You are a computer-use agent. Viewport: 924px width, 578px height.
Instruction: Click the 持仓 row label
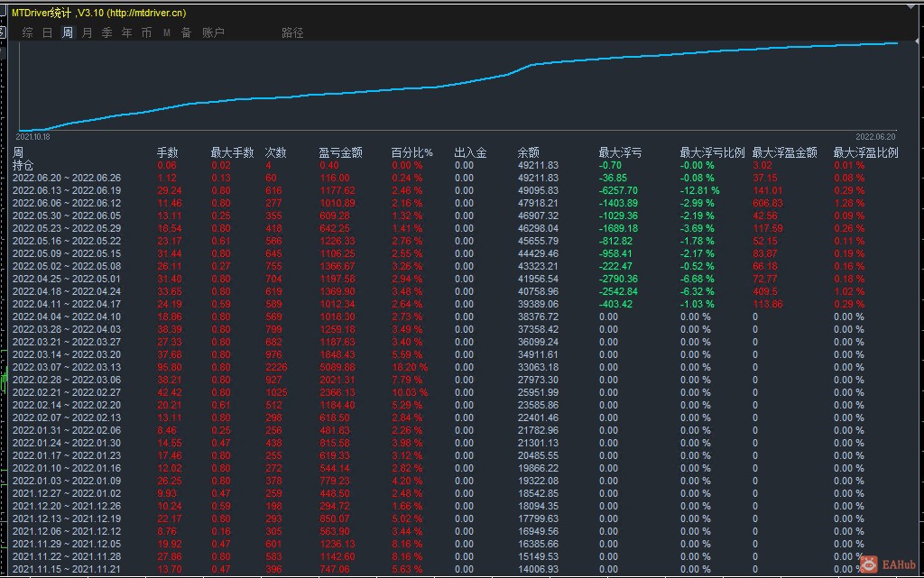pos(23,165)
